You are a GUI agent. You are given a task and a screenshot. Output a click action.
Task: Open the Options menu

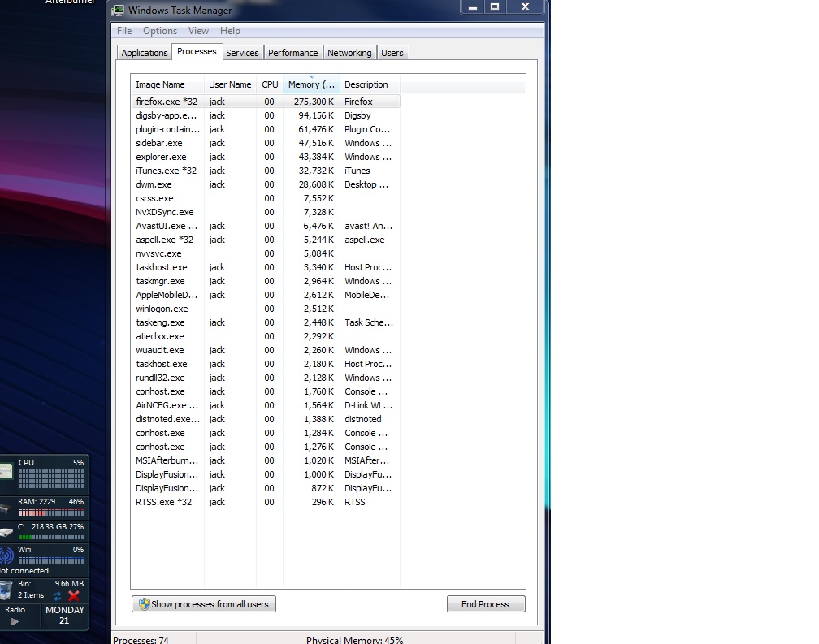point(160,31)
